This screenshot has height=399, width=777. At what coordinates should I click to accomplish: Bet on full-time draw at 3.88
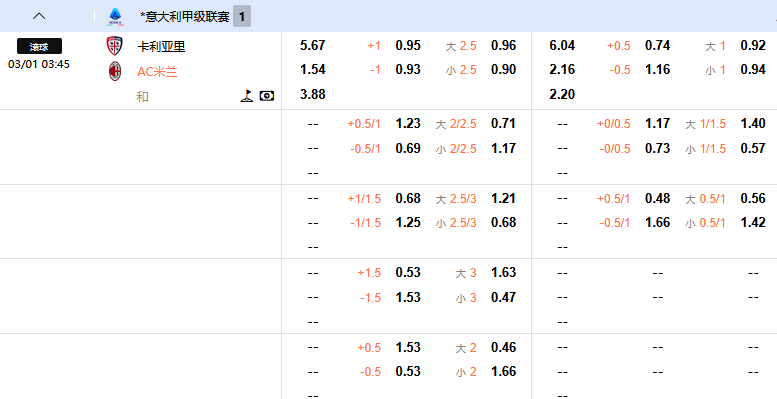[313, 94]
